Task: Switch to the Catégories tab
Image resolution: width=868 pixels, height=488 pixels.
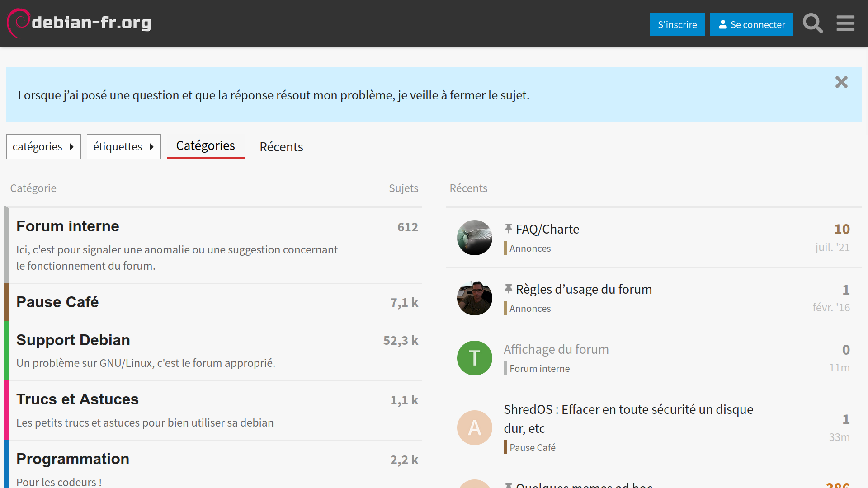Action: tap(206, 146)
